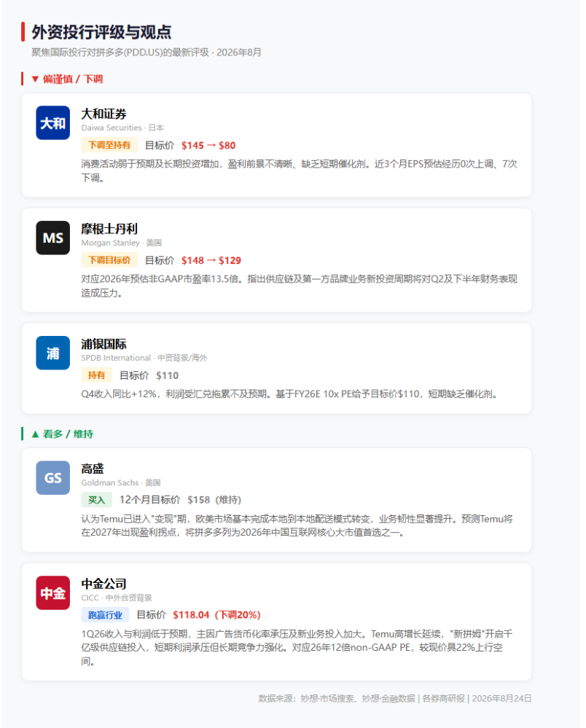Collapse the 偏谨慎 / 下调 section triangle
This screenshot has height=728, width=586.
[35, 79]
